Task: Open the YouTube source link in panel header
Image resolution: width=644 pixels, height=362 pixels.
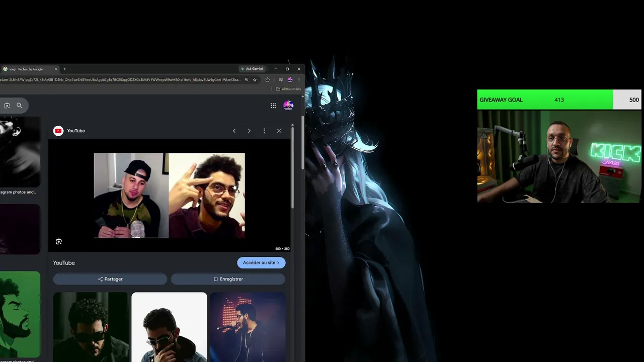Action: (x=76, y=131)
